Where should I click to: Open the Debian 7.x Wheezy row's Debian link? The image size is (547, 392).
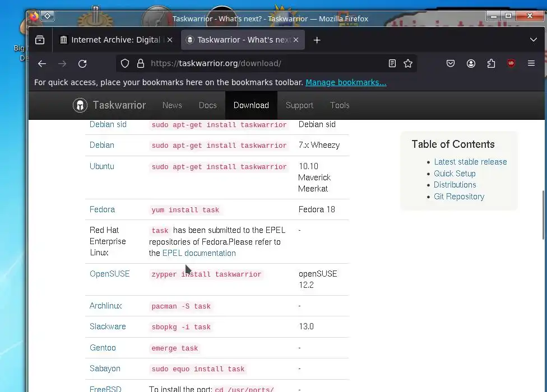pyautogui.click(x=102, y=145)
